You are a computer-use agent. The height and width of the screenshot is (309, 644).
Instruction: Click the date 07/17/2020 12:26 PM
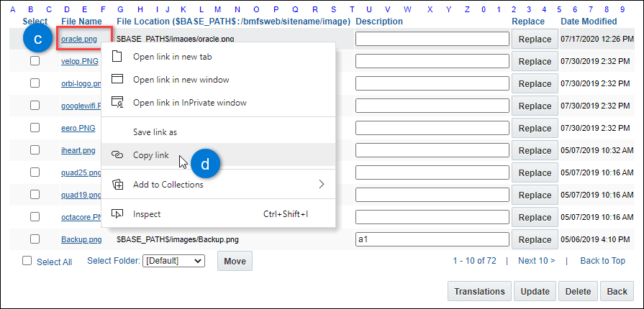[x=597, y=39]
